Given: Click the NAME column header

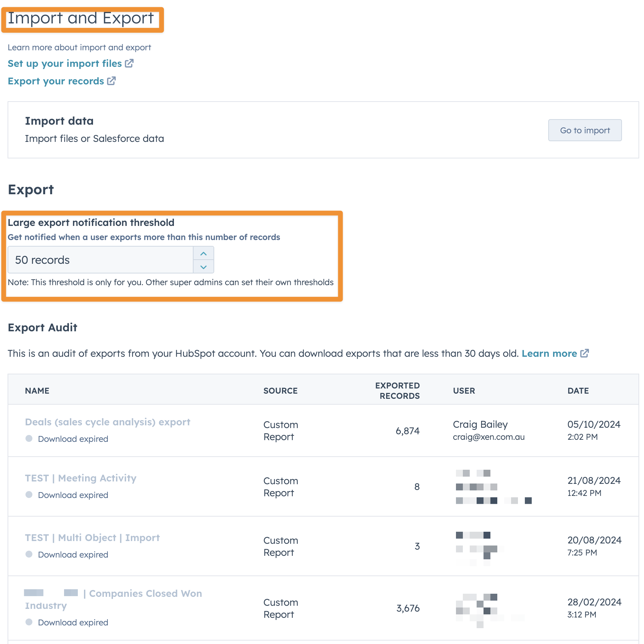Looking at the screenshot, I should coord(37,391).
